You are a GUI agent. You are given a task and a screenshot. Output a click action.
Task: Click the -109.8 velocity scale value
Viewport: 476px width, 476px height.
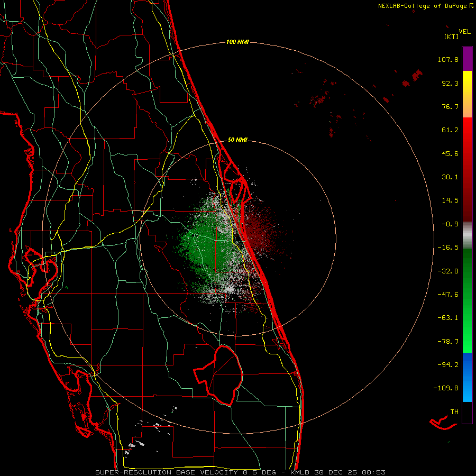point(446,388)
